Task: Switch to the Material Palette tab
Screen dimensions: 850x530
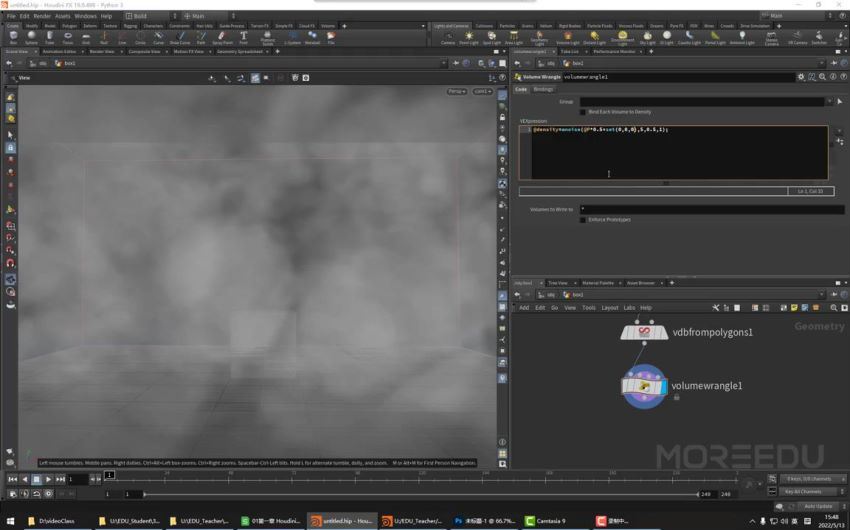Action: 598,283
